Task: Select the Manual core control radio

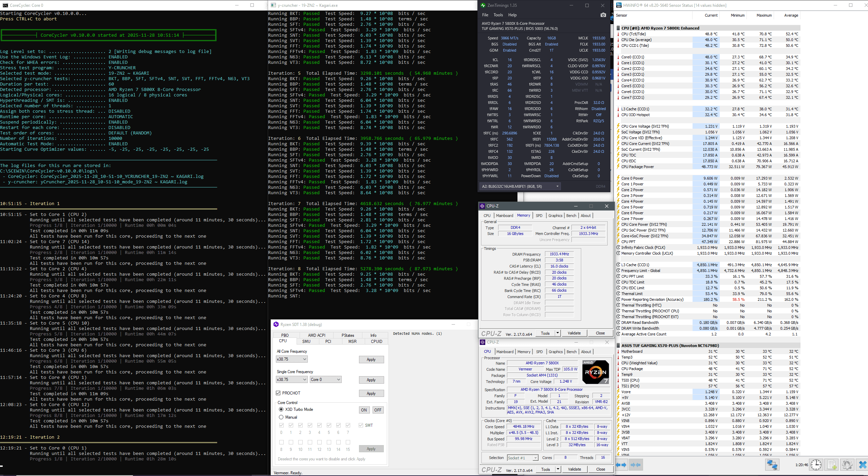Action: tap(281, 417)
